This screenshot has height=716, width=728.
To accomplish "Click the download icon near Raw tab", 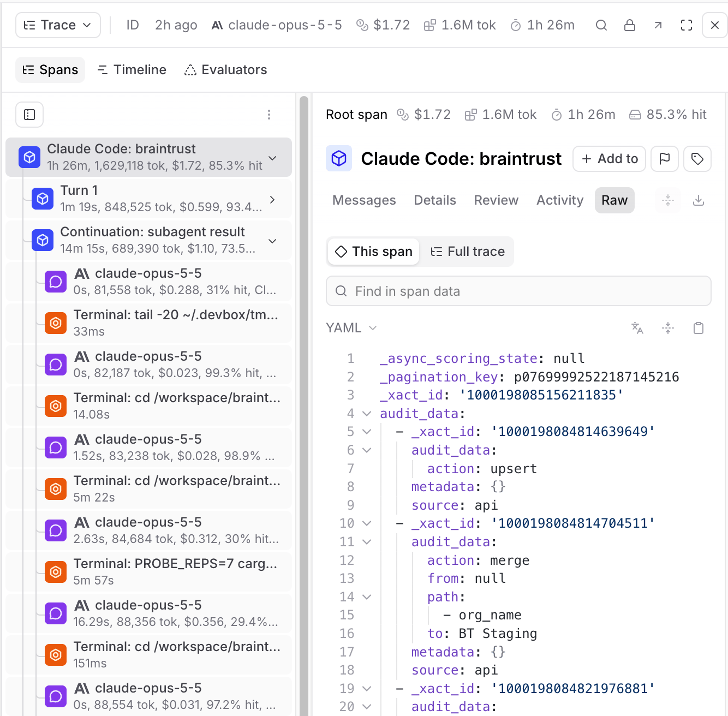I will [699, 200].
